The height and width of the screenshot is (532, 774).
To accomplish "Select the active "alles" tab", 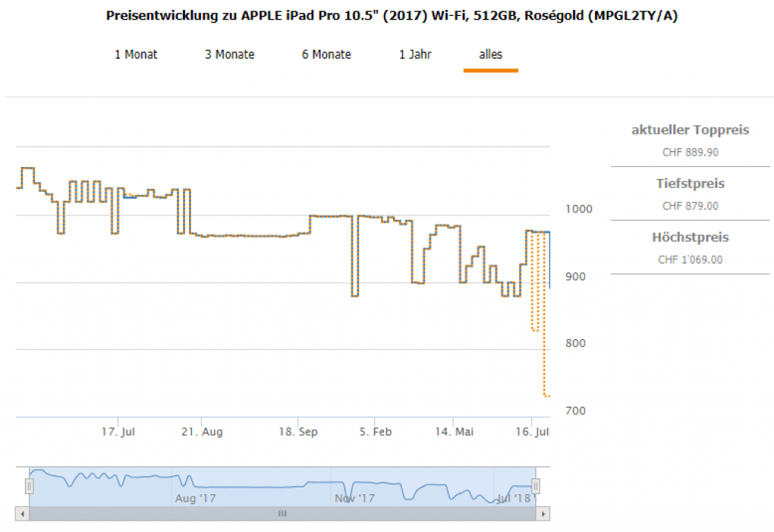I will pos(491,54).
